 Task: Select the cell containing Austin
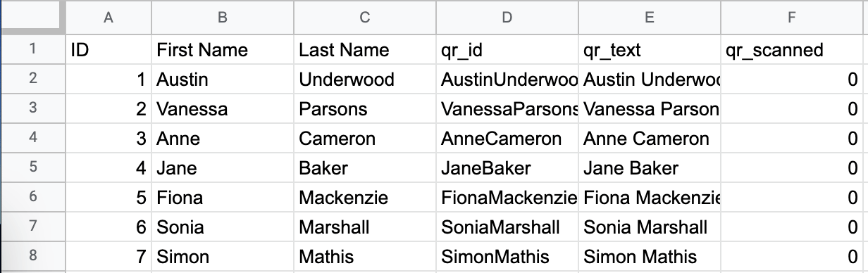click(222, 80)
